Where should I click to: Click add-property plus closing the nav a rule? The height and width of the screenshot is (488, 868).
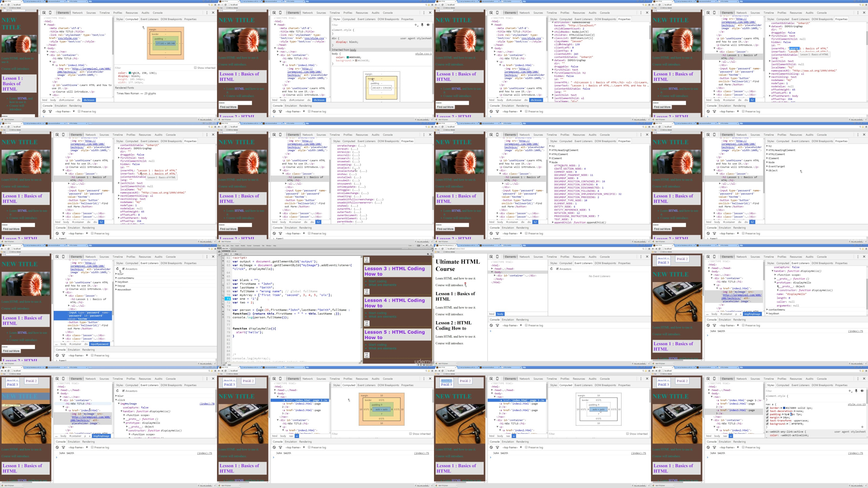(x=862, y=427)
